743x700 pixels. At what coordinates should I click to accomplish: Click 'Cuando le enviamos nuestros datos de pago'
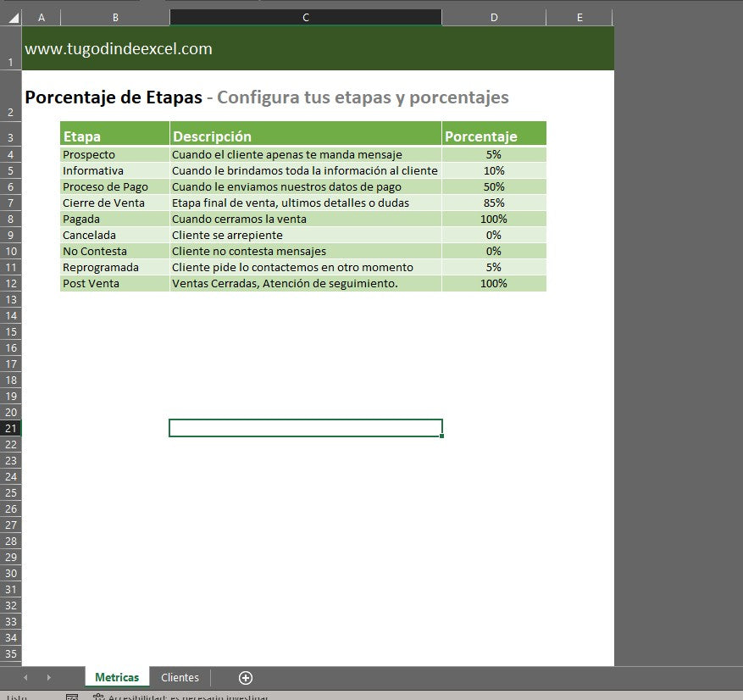tap(306, 186)
